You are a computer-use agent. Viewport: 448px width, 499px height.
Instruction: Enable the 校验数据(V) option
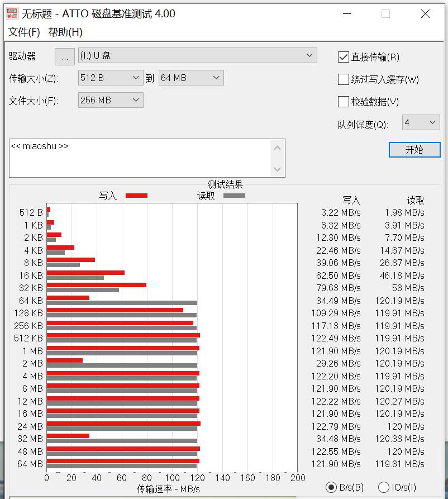(x=344, y=102)
